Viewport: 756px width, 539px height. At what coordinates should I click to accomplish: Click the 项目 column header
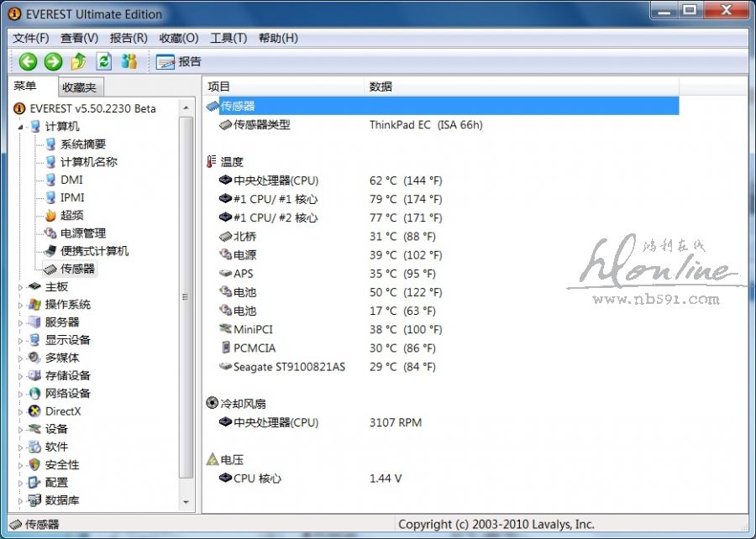pyautogui.click(x=219, y=86)
